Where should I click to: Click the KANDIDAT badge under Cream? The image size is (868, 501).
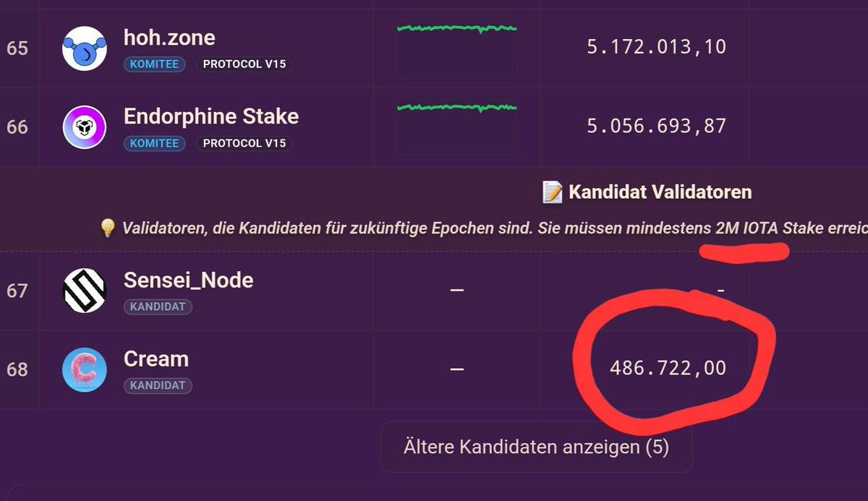click(x=158, y=385)
